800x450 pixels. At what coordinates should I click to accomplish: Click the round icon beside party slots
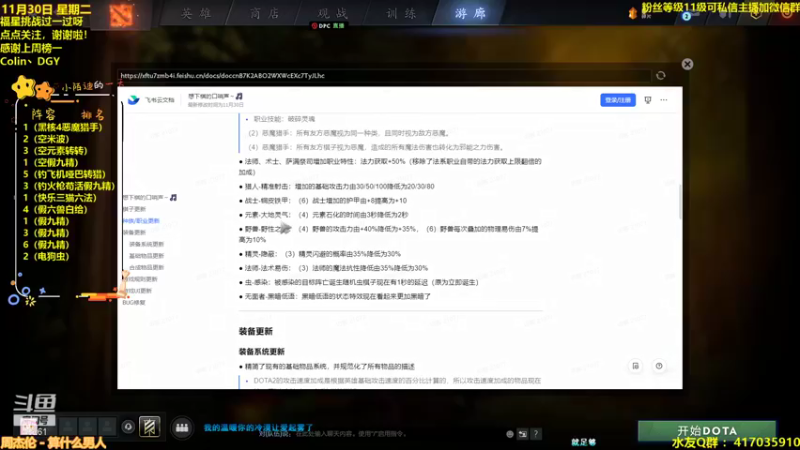tap(128, 427)
